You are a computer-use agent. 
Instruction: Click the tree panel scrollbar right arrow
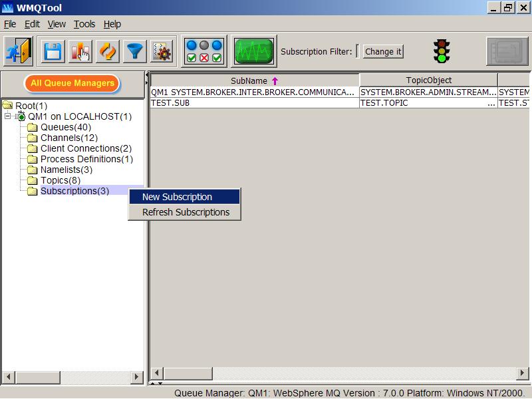137,376
